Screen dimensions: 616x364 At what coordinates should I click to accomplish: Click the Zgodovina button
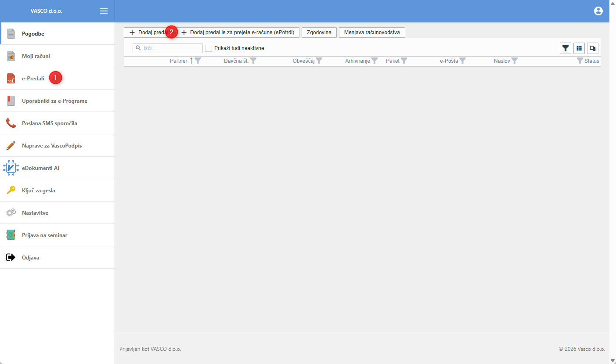click(x=319, y=32)
